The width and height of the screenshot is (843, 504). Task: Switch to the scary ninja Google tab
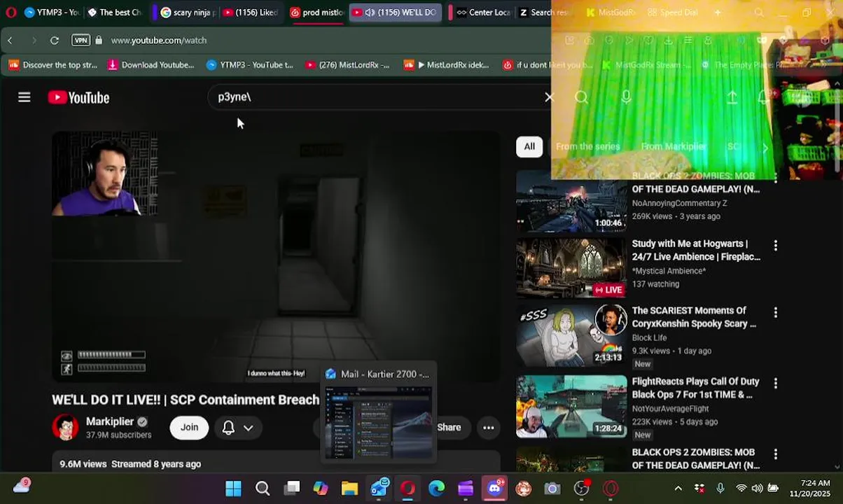pos(187,12)
